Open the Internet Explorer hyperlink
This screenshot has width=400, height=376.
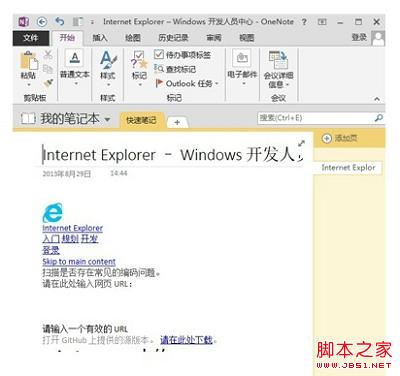tap(72, 228)
